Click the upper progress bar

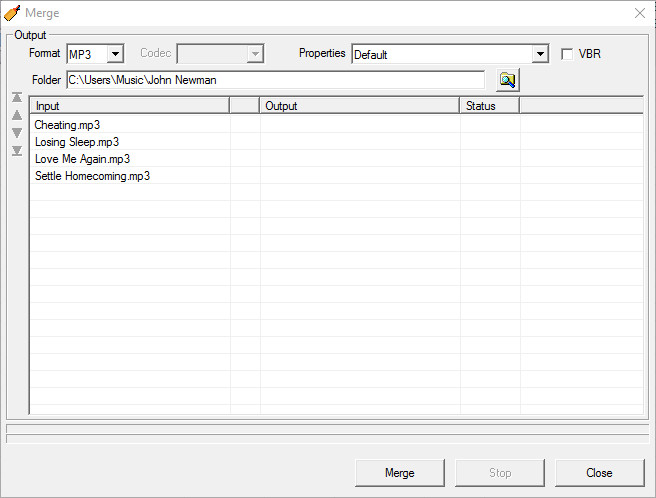[x=328, y=429]
